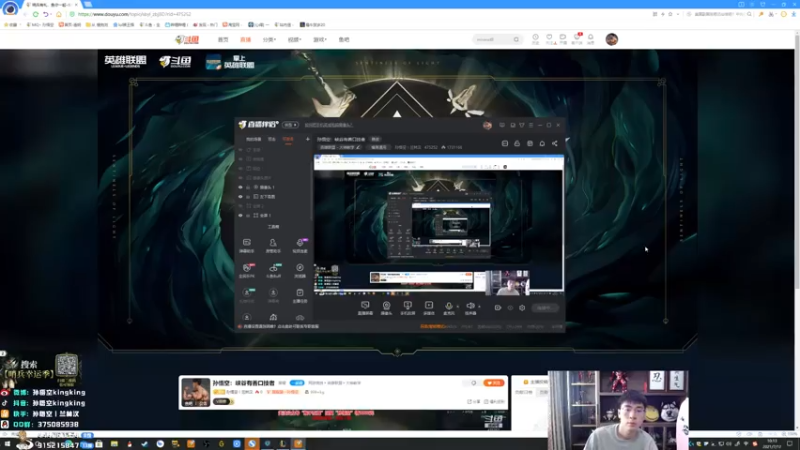This screenshot has width=800, height=450.
Task: Toggle eye icon of third source row
Action: (240, 168)
